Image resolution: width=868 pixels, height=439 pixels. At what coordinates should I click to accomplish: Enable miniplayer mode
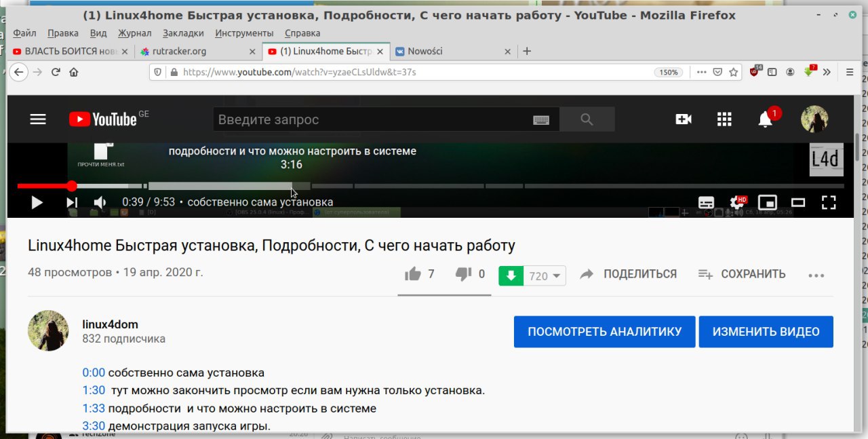767,202
